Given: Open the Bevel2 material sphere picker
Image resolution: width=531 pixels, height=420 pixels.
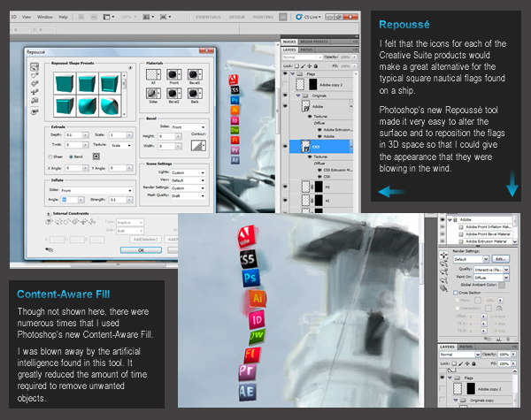Looking at the screenshot, I should click(x=173, y=93).
